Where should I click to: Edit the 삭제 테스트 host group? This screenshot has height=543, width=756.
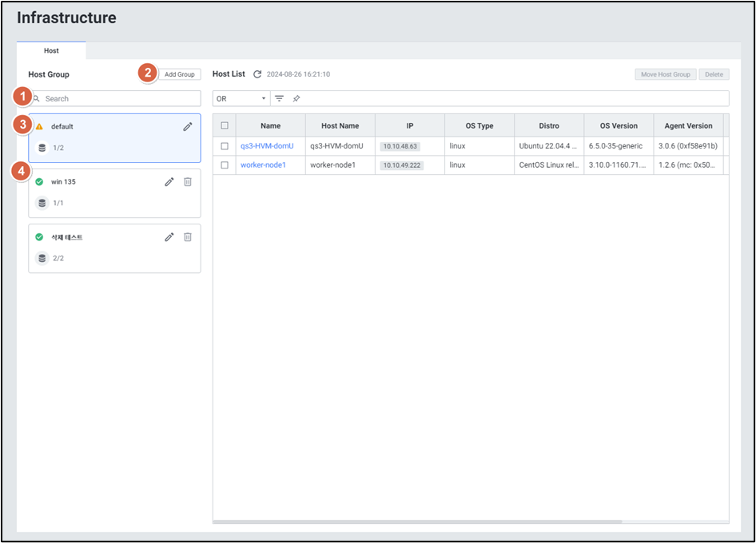pos(169,237)
